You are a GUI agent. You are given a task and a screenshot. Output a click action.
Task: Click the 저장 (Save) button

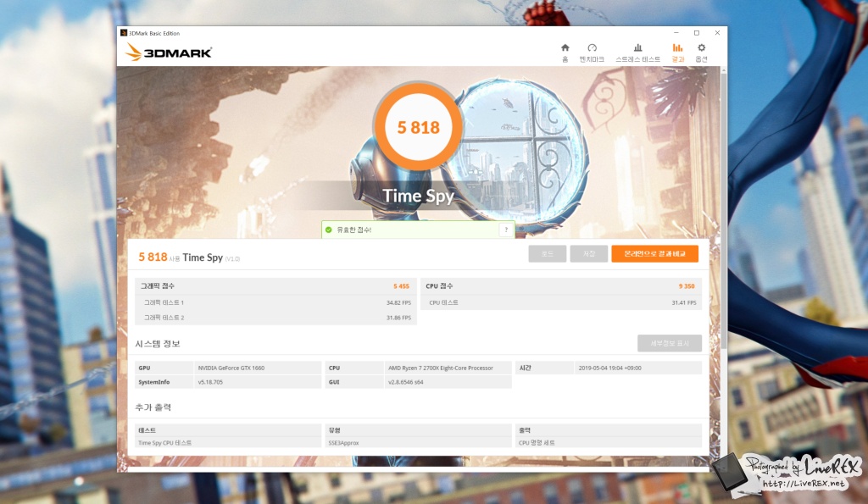click(588, 253)
